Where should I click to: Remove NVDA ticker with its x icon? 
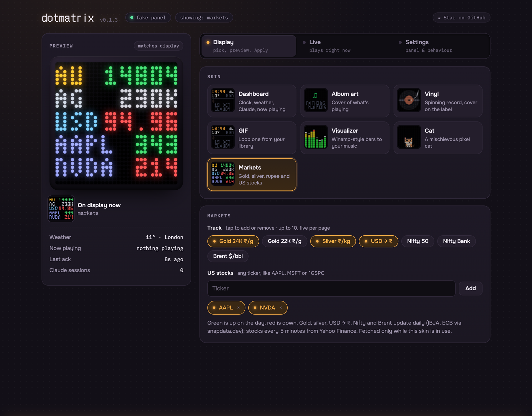281,308
